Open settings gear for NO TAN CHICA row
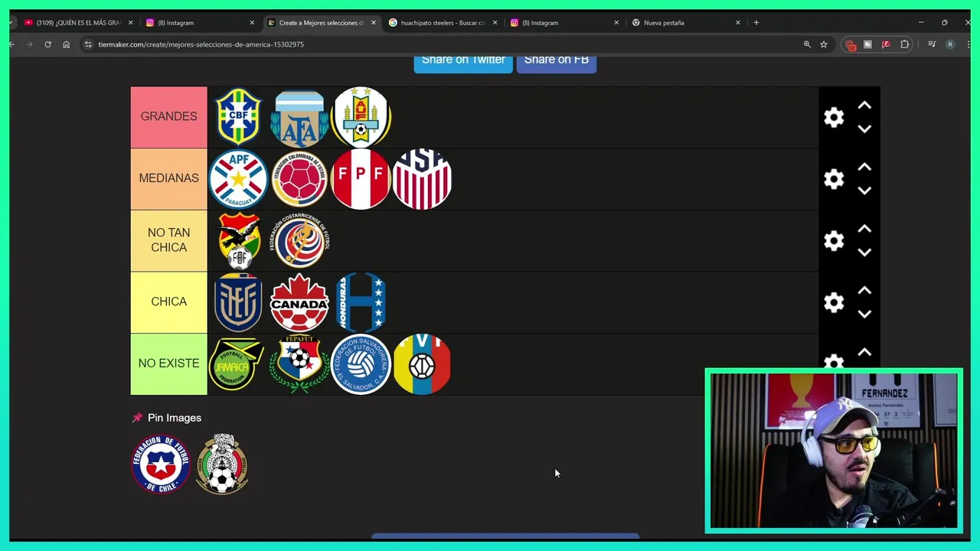The height and width of the screenshot is (551, 980). click(x=834, y=240)
